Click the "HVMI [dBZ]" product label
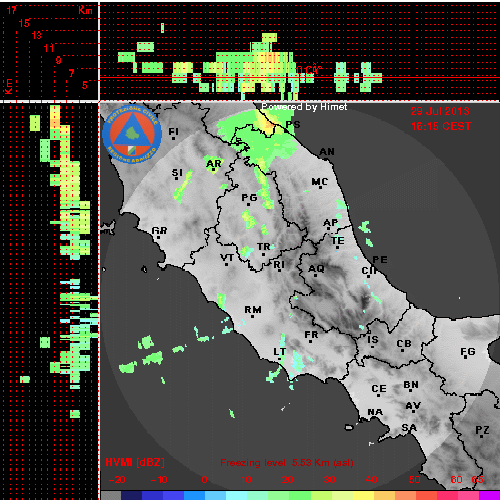This screenshot has height=500, width=500. (x=135, y=462)
